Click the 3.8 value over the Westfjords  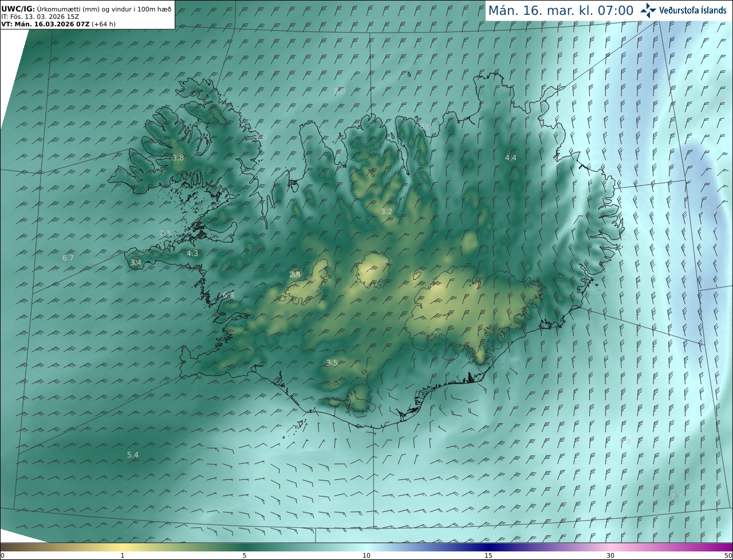point(178,157)
